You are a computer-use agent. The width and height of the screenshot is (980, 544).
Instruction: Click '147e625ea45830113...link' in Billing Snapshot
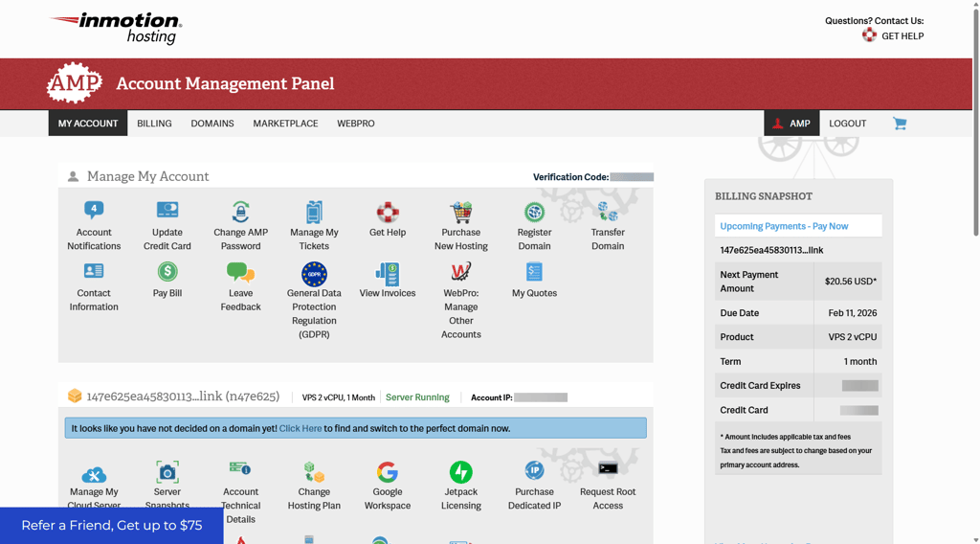pos(771,249)
